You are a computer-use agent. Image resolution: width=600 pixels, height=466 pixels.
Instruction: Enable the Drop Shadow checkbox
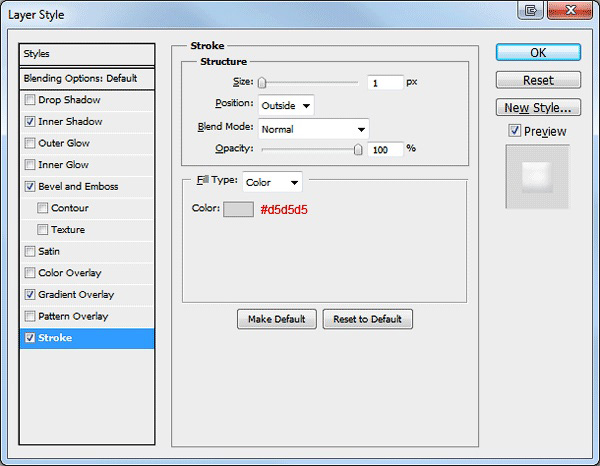click(29, 100)
